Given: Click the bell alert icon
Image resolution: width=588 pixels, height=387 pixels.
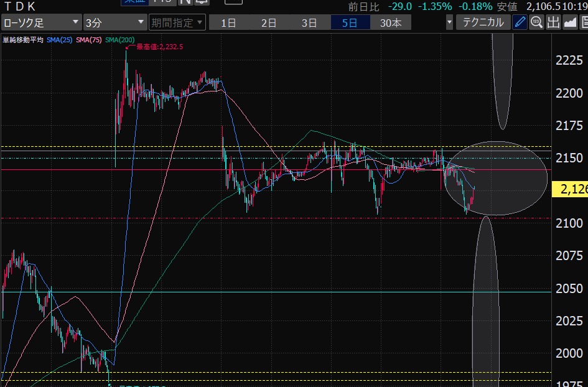Looking at the screenshot, I should [201, 2].
